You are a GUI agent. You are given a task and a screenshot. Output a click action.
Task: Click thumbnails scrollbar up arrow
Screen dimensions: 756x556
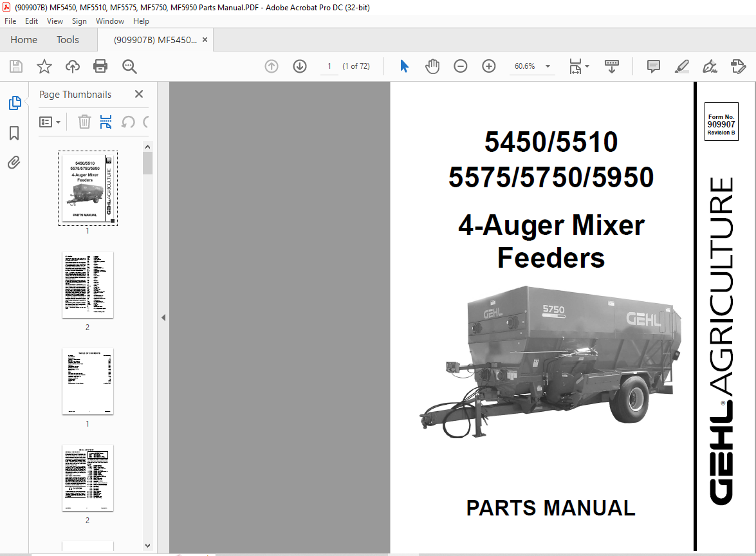[x=147, y=147]
